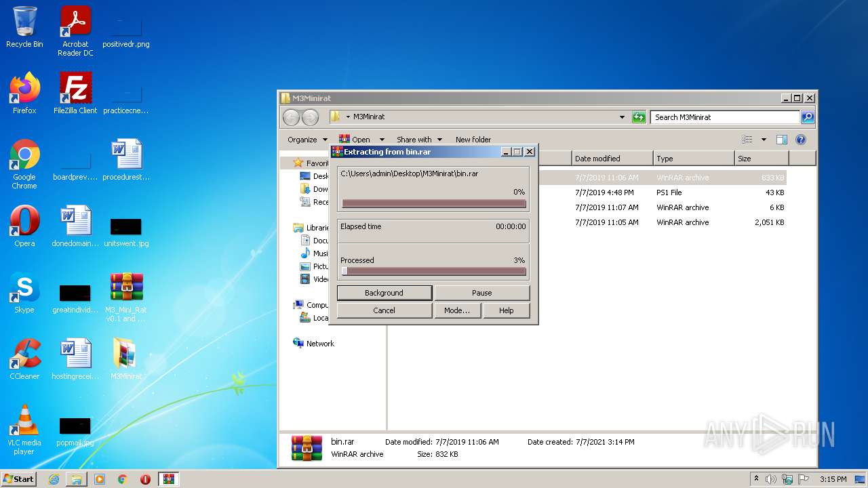This screenshot has width=868, height=488.
Task: Open Explorer help question mark icon
Action: coord(800,140)
